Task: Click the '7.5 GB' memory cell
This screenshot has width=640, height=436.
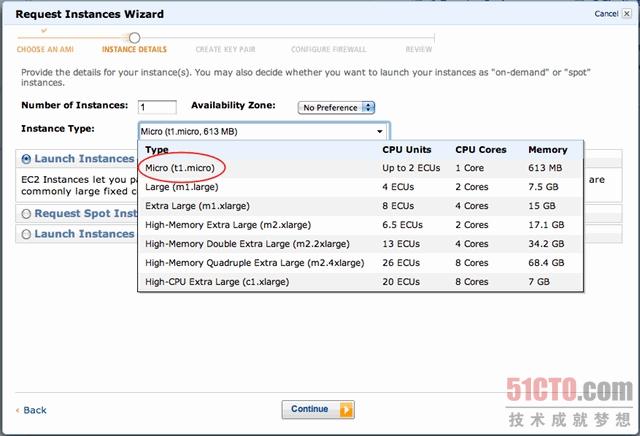Action: (x=543, y=187)
